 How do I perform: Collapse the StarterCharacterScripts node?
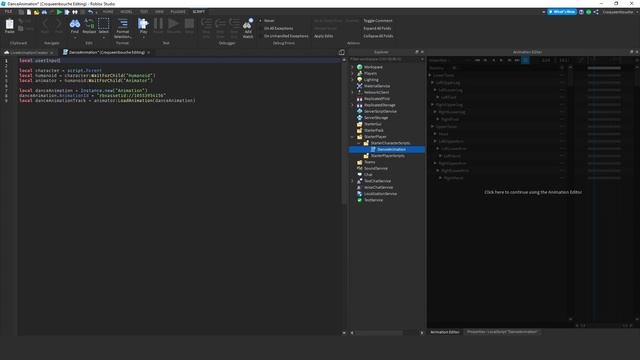tap(359, 143)
